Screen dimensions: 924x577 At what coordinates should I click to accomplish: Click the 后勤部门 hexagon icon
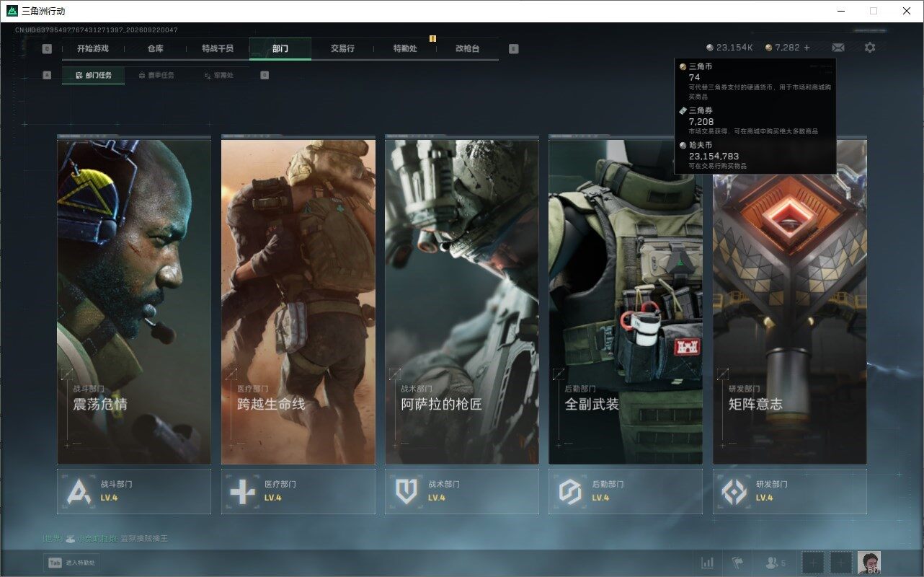[x=570, y=492]
